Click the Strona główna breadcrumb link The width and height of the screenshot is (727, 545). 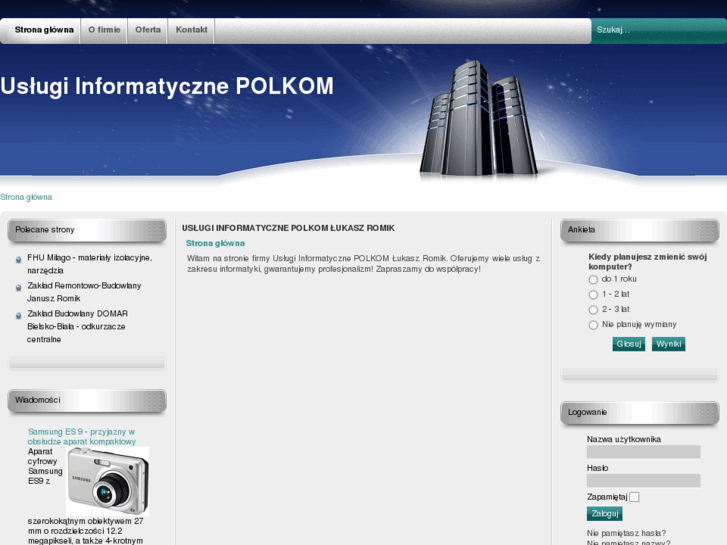click(x=26, y=197)
